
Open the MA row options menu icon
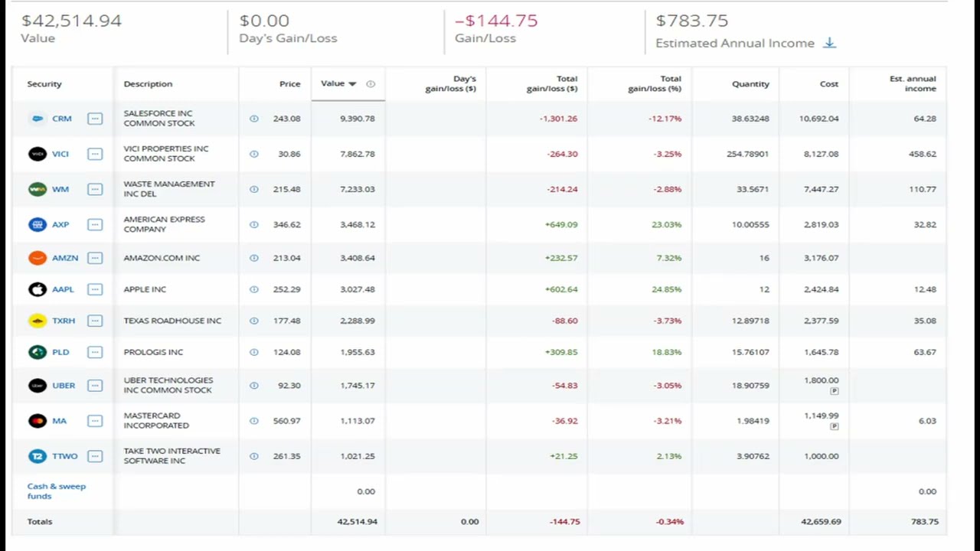[x=95, y=420]
